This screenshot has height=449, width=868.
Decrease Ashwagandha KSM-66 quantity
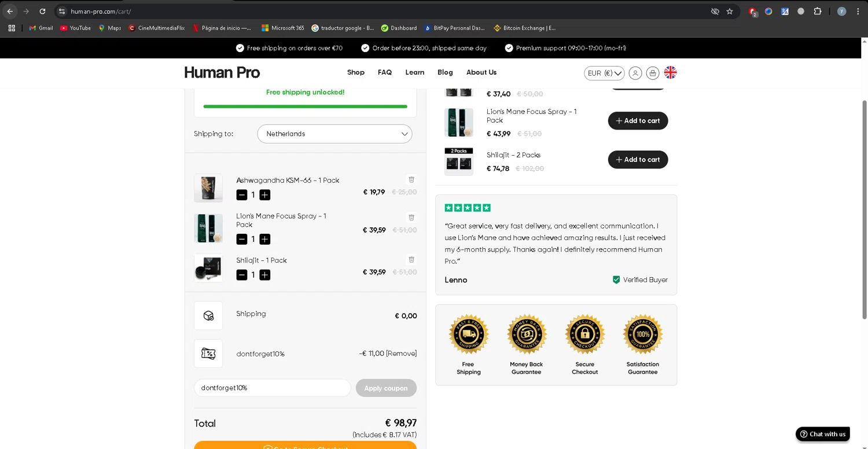coord(242,195)
